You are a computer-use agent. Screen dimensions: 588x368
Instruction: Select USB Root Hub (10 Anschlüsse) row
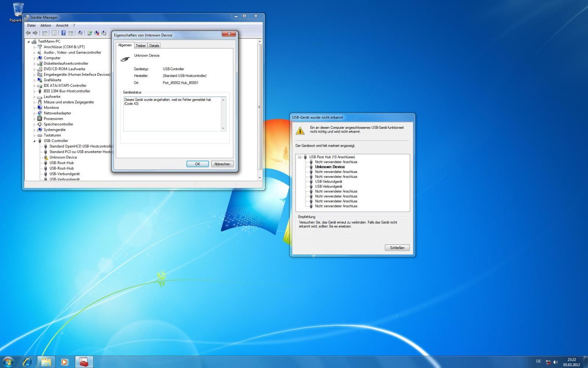tap(332, 157)
